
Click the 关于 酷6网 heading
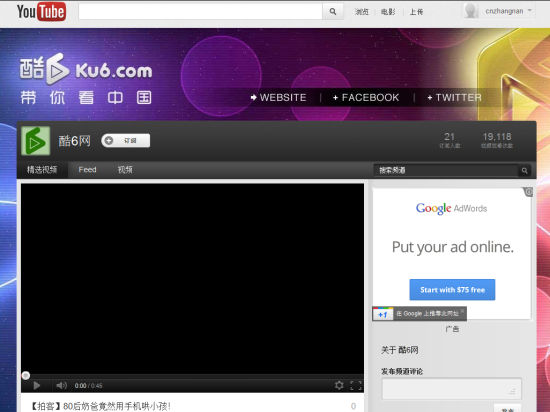tap(400, 350)
